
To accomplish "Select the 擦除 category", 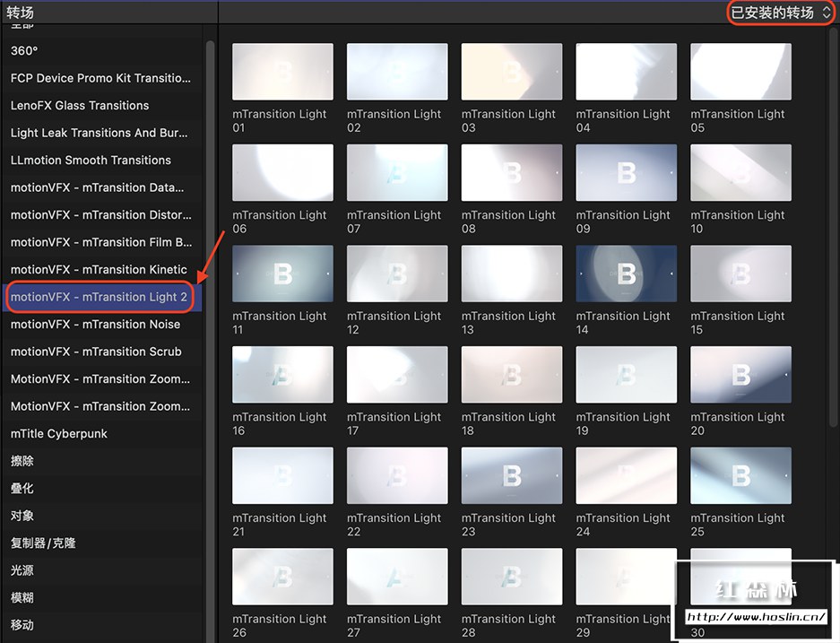I will click(102, 461).
